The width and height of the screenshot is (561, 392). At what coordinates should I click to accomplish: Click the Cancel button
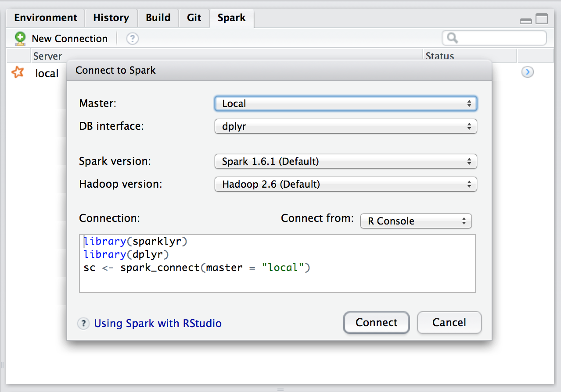449,323
